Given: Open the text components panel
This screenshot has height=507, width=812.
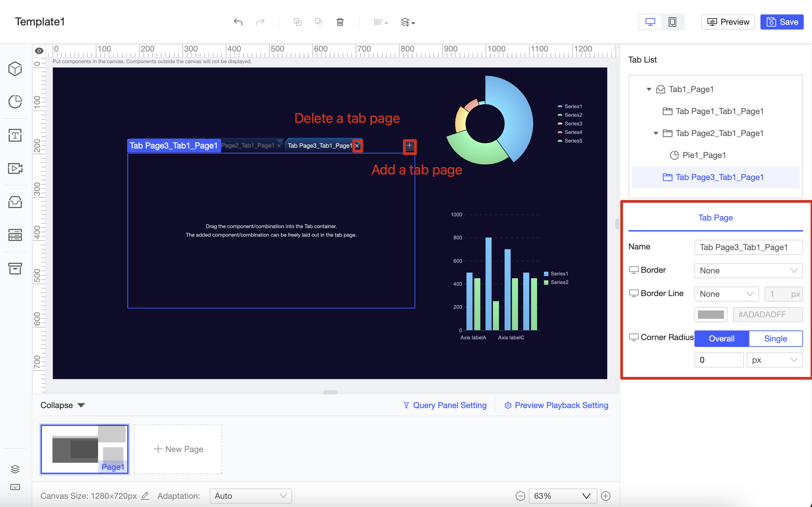Looking at the screenshot, I should click(x=15, y=135).
